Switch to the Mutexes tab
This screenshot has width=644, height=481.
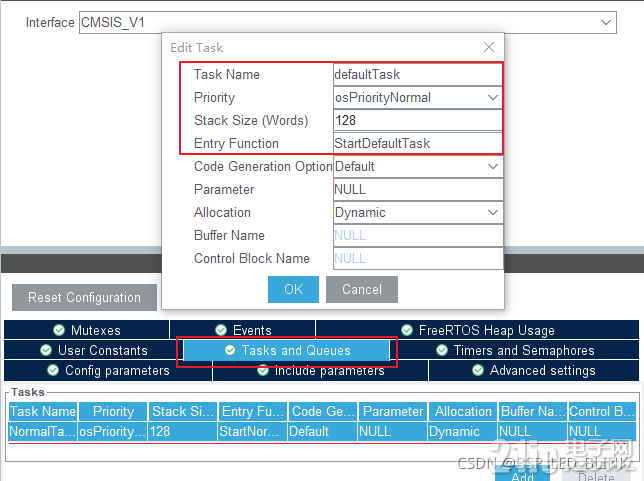pyautogui.click(x=87, y=330)
